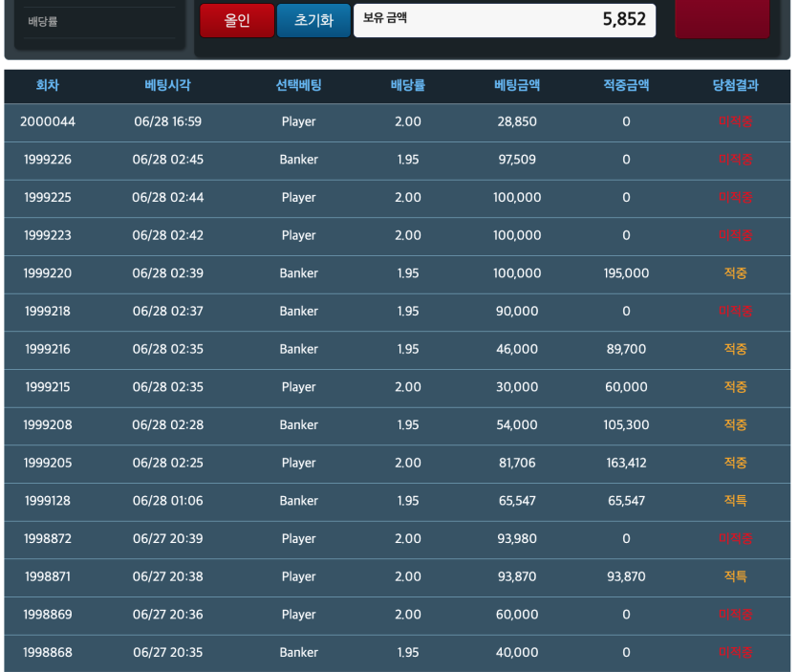Select the 배당률 table column header

coord(408,85)
